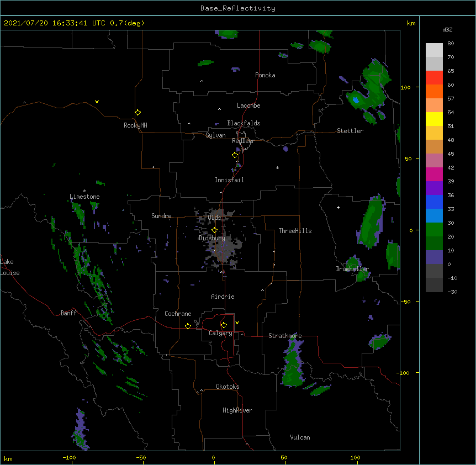Select the magenta 42 dBZ legend swatch

tap(434, 174)
